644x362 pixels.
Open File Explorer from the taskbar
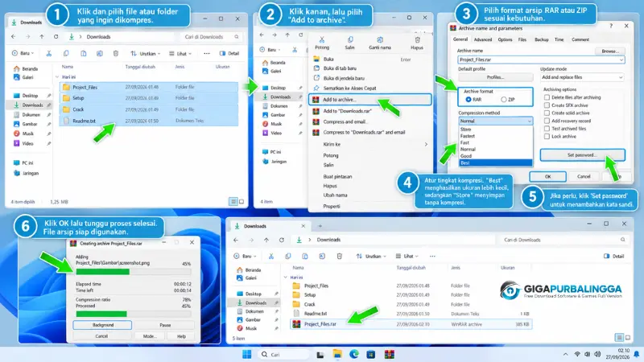tap(337, 354)
